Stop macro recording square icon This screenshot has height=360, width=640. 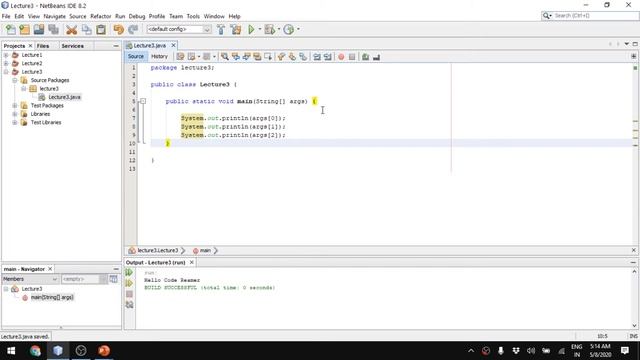pos(352,57)
